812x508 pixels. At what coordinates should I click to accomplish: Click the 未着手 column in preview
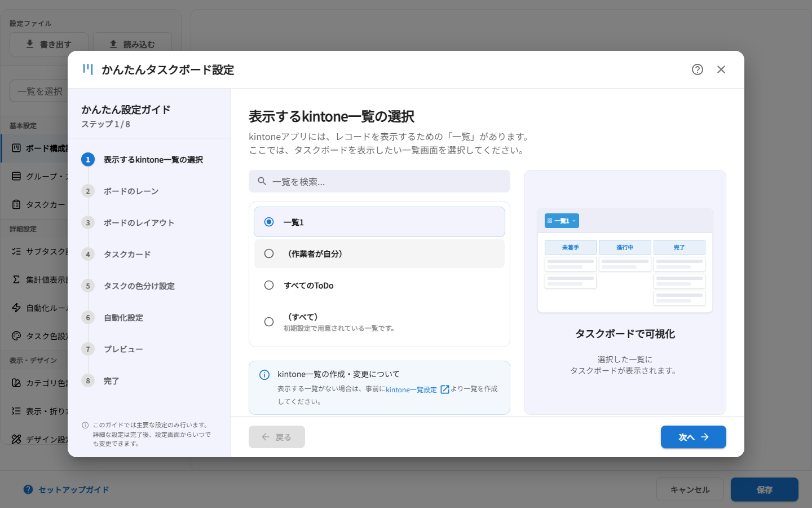click(x=571, y=247)
